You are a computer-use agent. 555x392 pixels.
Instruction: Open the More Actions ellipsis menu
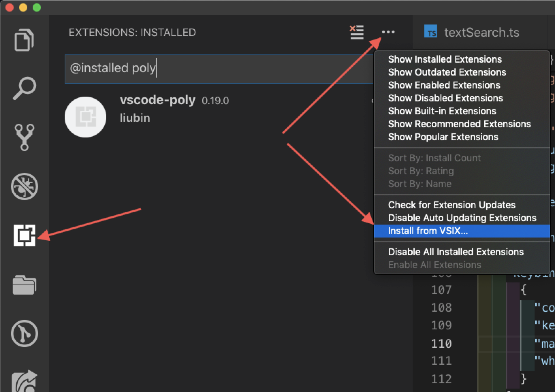click(x=388, y=32)
